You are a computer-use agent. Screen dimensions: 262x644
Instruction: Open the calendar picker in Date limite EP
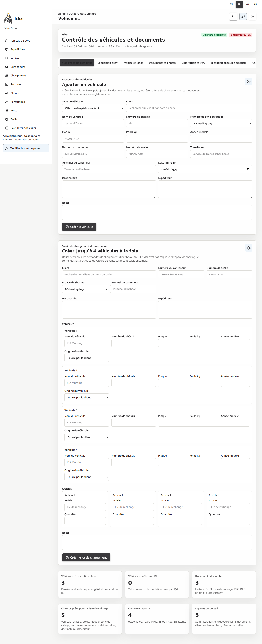[248, 169]
